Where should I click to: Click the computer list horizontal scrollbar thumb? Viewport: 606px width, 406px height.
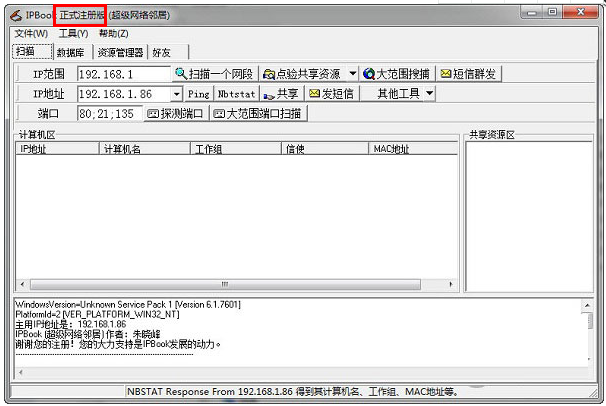point(225,284)
